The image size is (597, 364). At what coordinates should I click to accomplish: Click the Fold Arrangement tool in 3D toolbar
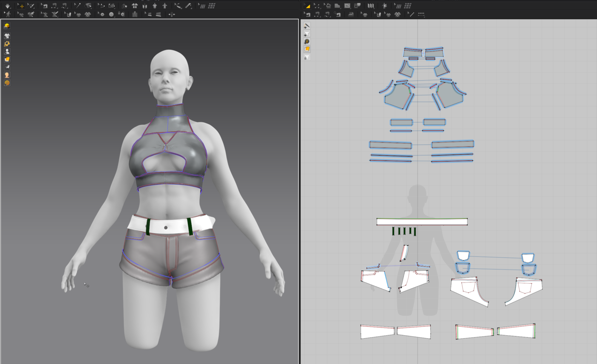click(125, 6)
